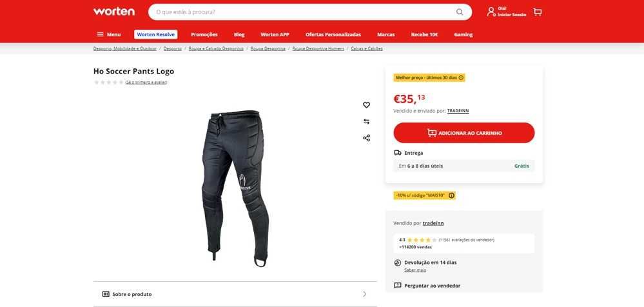Viewport: 644px width, 307px height.
Task: Click the compare products arrows icon
Action: tap(366, 122)
